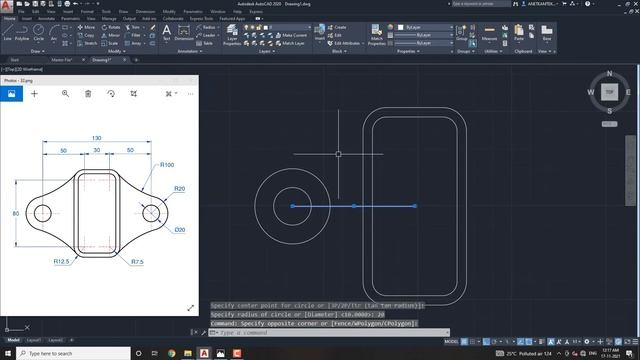
Task: Select the Polyline tool
Action: (x=22, y=33)
